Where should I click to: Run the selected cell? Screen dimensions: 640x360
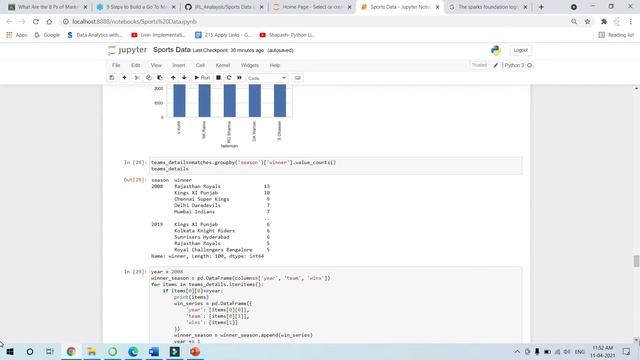202,78
